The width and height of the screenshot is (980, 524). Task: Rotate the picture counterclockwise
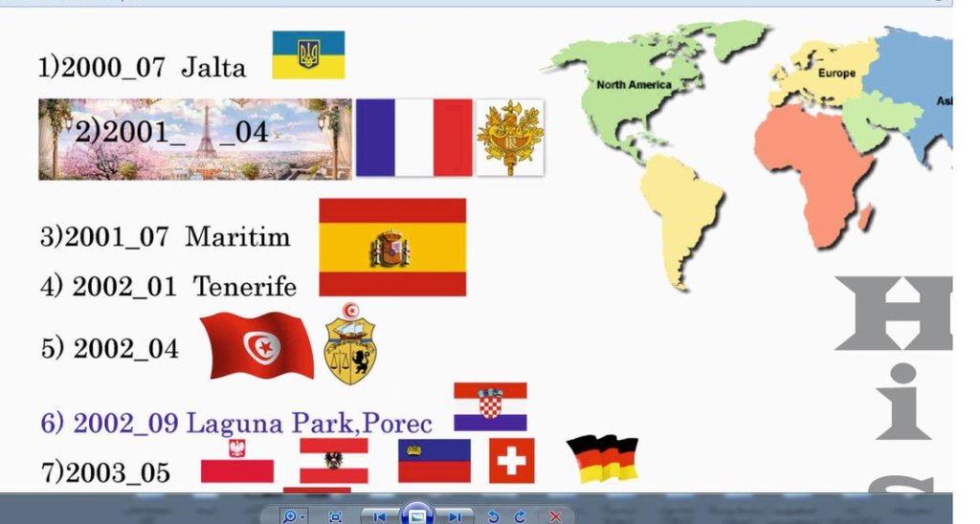(493, 516)
